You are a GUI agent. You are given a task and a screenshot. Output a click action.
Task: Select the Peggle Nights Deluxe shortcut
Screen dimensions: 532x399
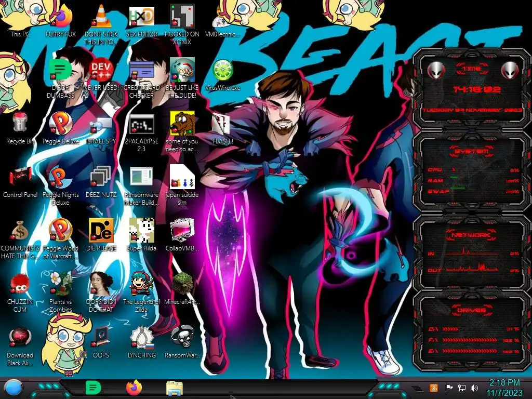pos(61,185)
